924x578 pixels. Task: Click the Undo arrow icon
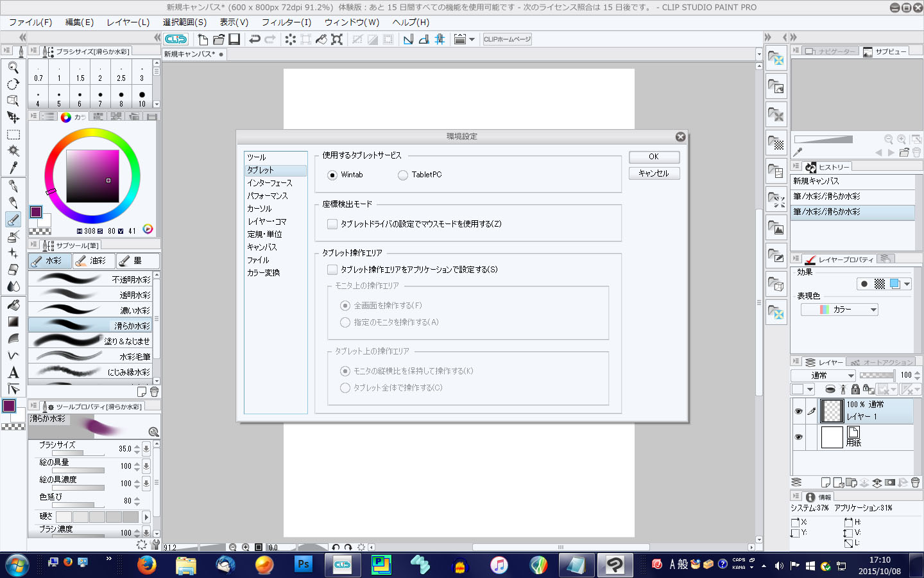255,39
